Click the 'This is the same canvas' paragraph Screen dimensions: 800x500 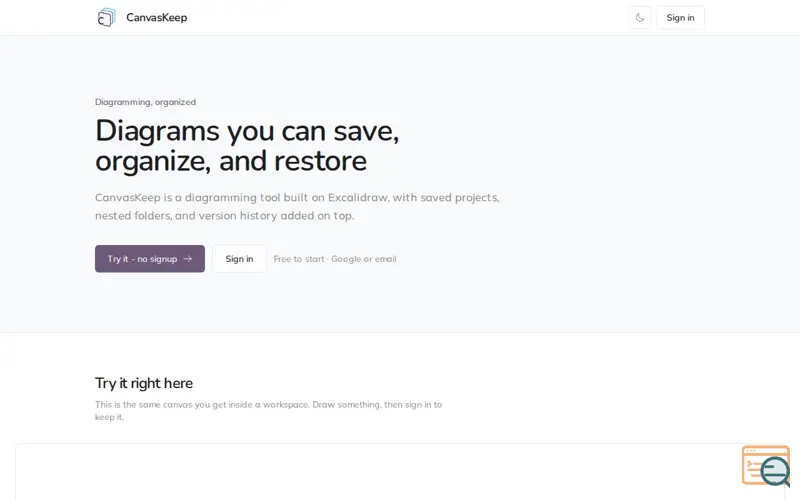click(268, 411)
